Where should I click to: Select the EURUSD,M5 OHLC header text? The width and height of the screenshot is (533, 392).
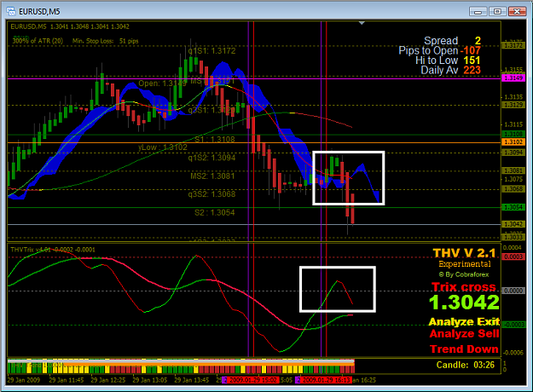click(70, 26)
